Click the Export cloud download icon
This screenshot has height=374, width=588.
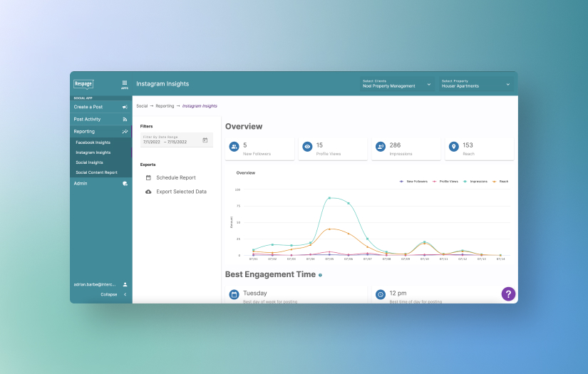tap(148, 192)
